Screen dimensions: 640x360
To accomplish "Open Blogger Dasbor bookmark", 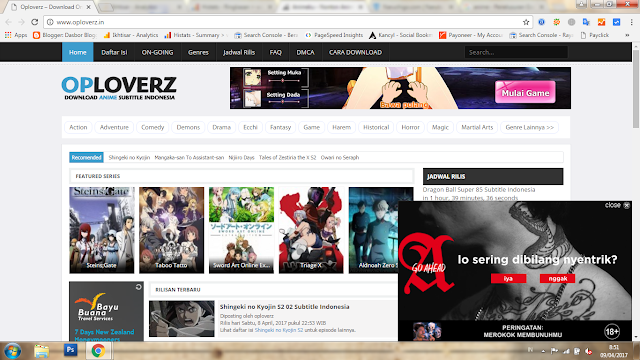I will 64,35.
